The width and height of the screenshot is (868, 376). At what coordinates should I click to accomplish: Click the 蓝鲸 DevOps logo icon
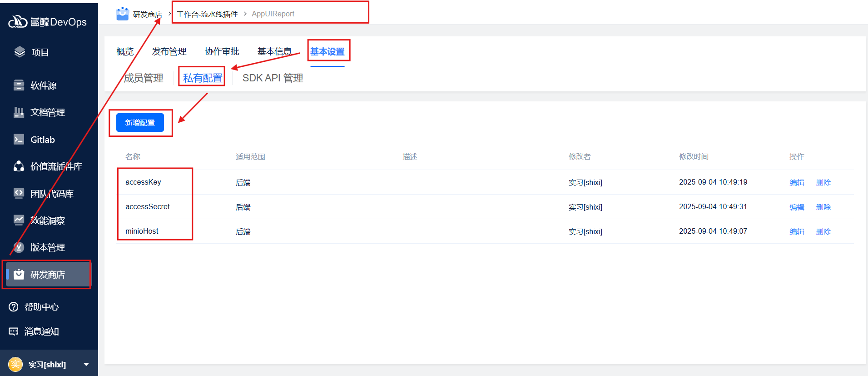point(18,21)
